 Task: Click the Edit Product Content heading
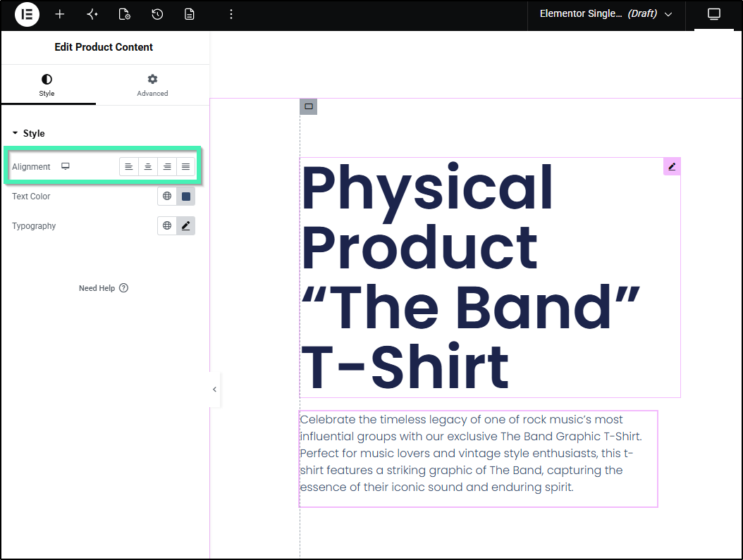click(x=104, y=47)
